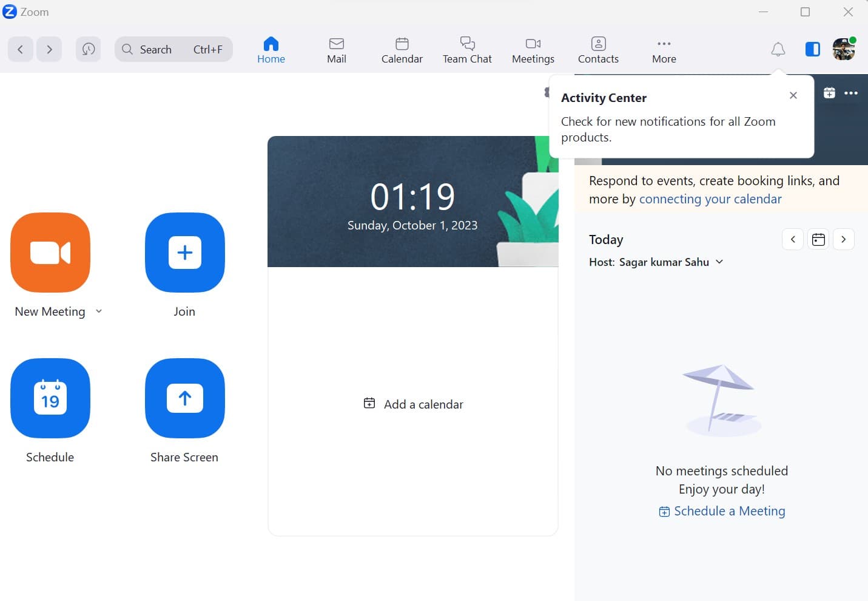
Task: Click the Today heading
Action: tap(606, 239)
